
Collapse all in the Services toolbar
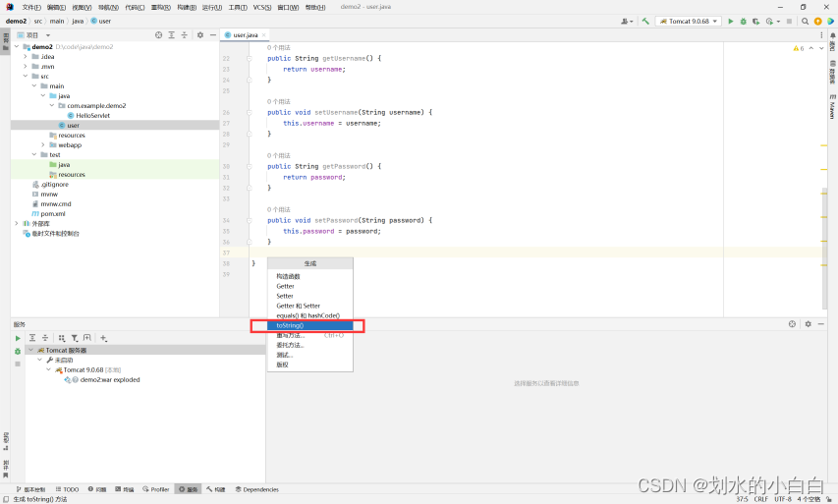[45, 338]
